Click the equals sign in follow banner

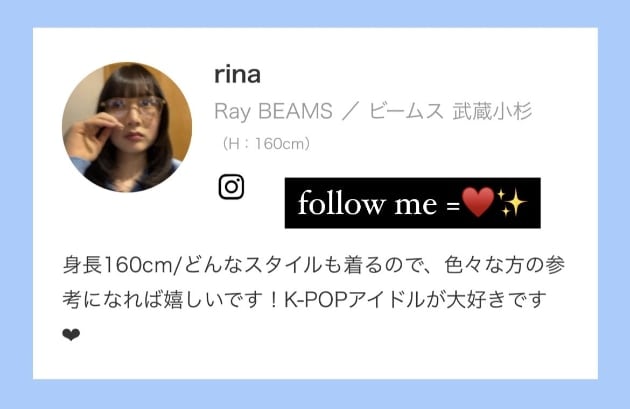pos(453,207)
